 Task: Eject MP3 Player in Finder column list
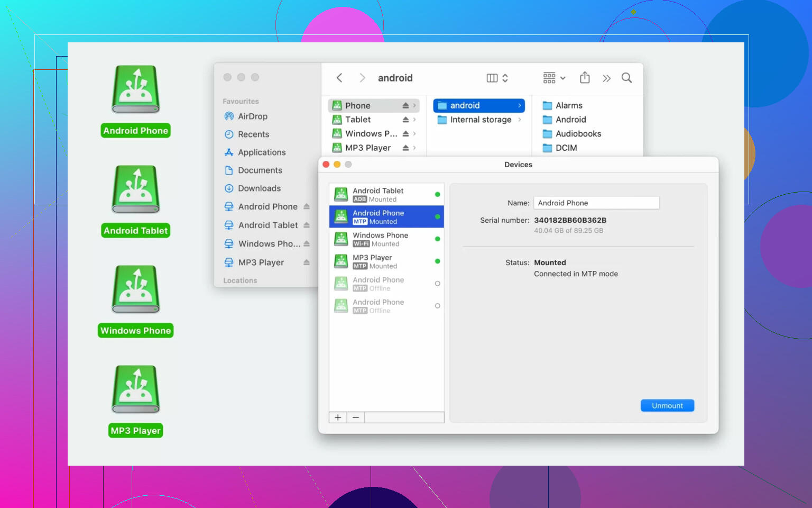405,148
